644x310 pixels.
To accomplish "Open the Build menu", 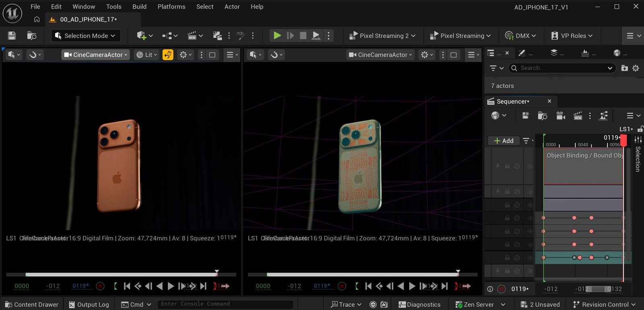I will pos(139,7).
